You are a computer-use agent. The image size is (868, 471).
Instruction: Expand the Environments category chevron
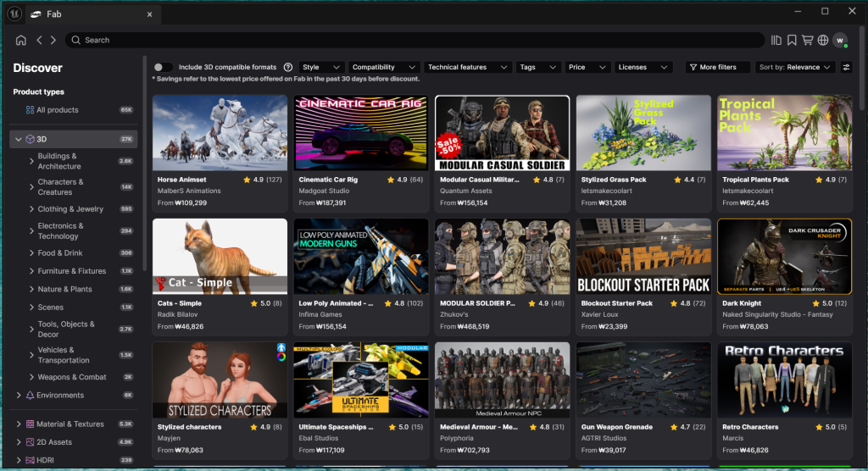tap(19, 395)
